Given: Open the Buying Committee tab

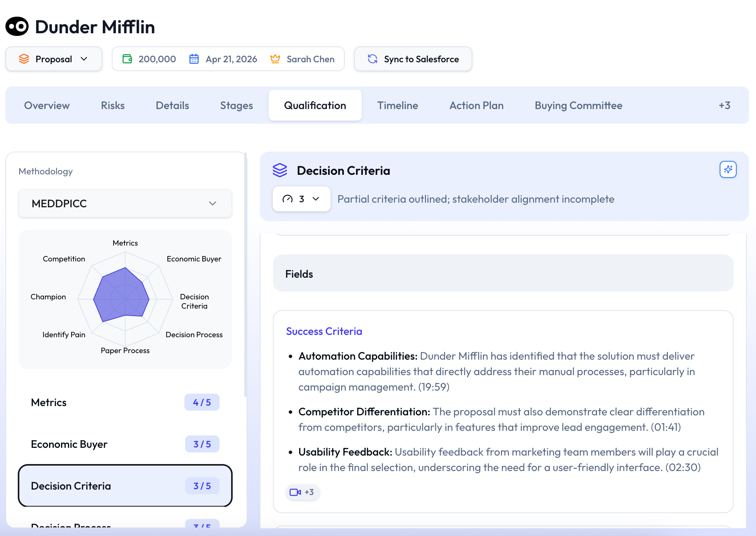Looking at the screenshot, I should [578, 105].
